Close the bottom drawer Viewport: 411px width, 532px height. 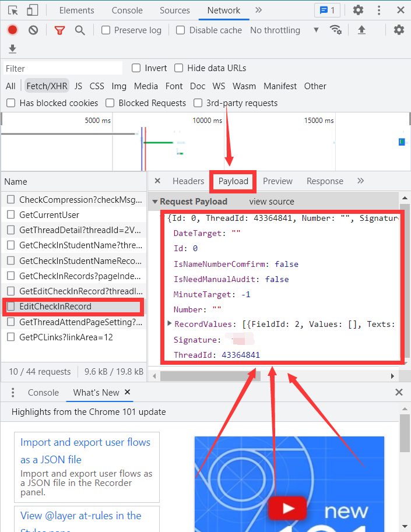click(x=399, y=393)
